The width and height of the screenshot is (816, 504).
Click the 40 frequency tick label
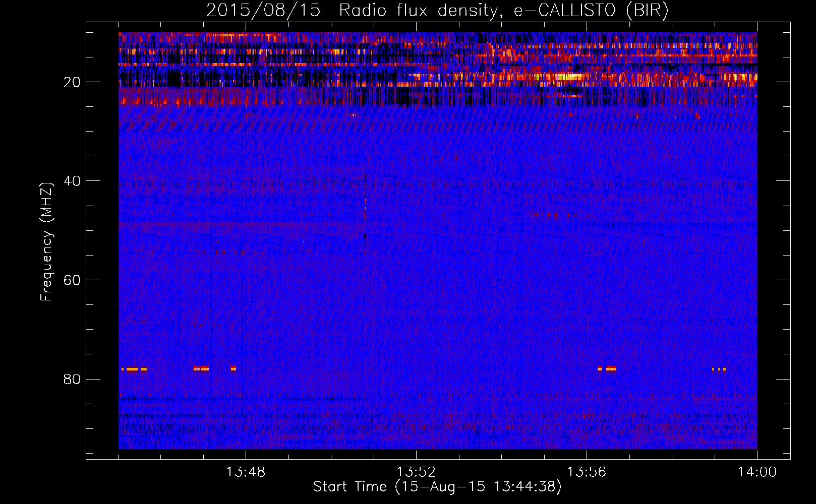coord(72,181)
